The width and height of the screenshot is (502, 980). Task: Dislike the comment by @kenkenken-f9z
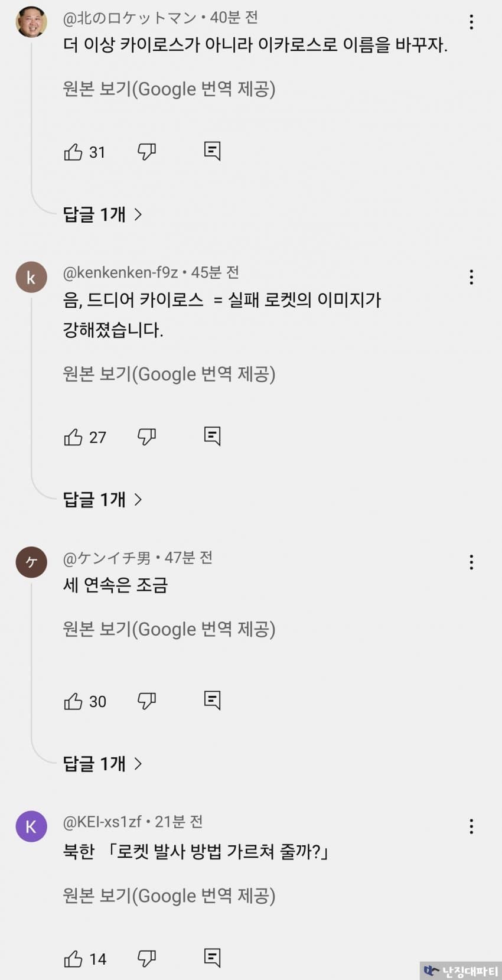pos(146,437)
